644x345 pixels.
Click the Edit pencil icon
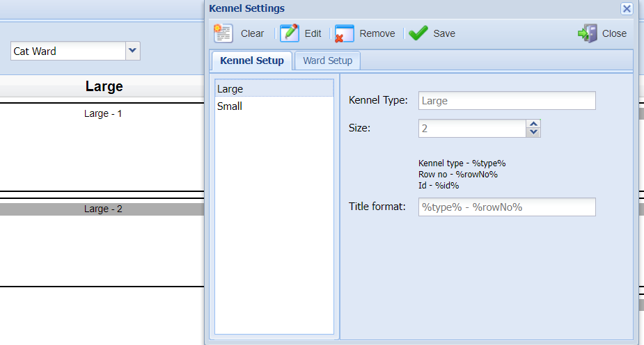290,33
